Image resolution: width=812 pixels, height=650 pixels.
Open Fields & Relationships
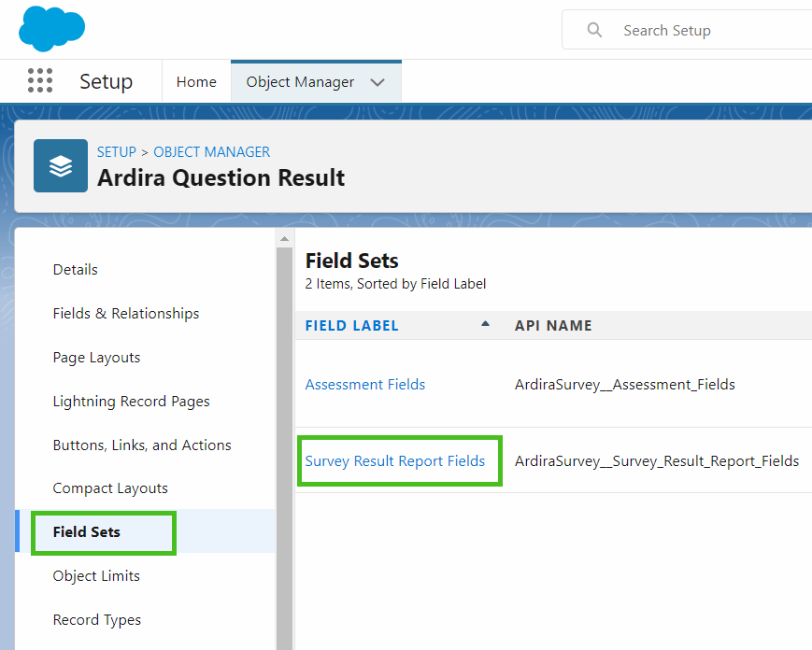[125, 313]
